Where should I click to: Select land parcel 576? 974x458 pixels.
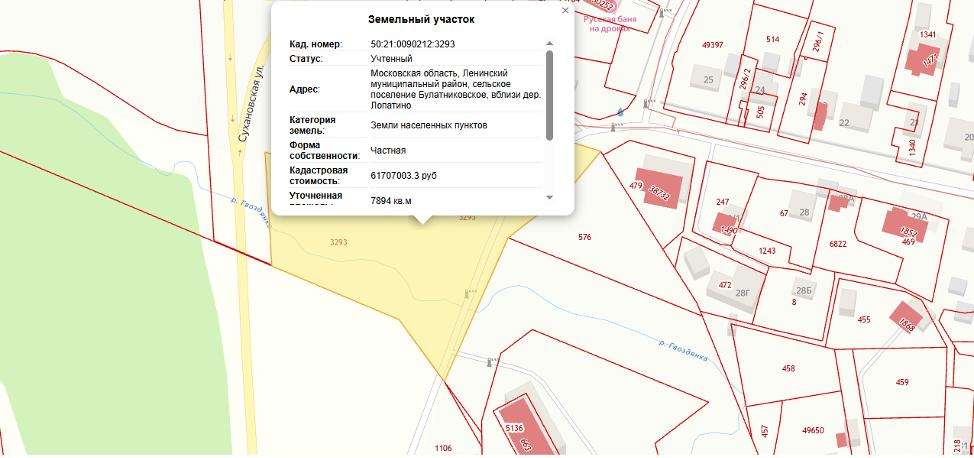[585, 237]
